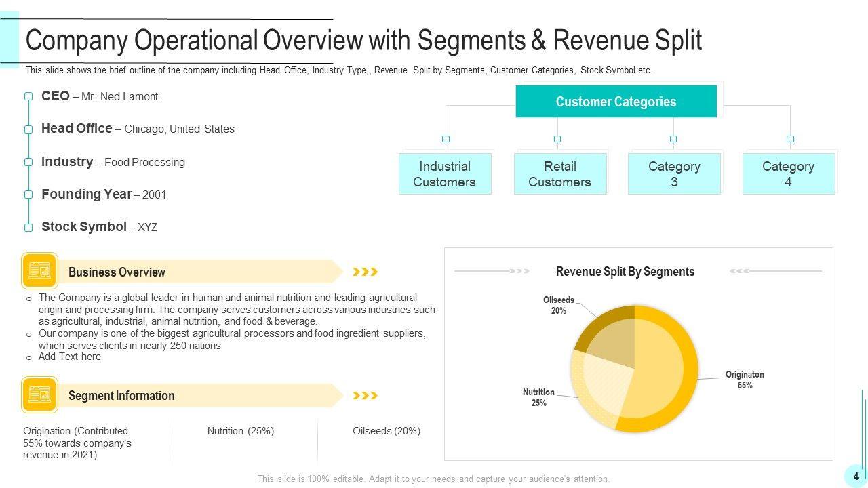Click the square marker beside Head Office
This screenshot has height=488, width=868.
click(28, 129)
